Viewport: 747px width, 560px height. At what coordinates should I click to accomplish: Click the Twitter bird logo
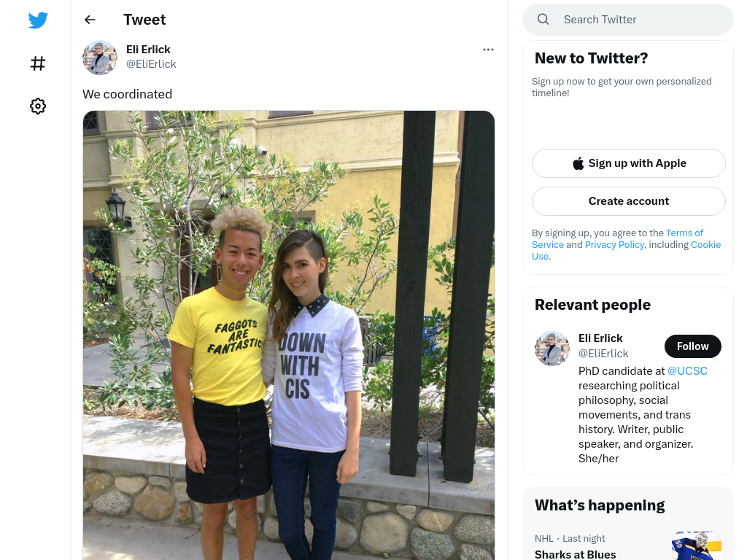click(38, 20)
